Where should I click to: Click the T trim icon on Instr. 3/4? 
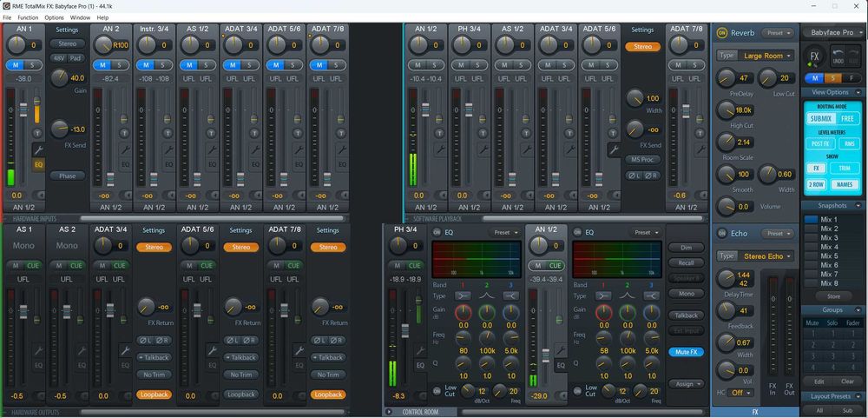pyautogui.click(x=168, y=133)
